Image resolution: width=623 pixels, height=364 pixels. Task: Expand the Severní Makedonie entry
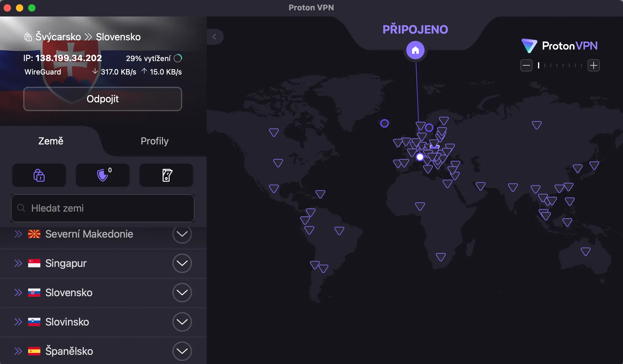pos(182,235)
